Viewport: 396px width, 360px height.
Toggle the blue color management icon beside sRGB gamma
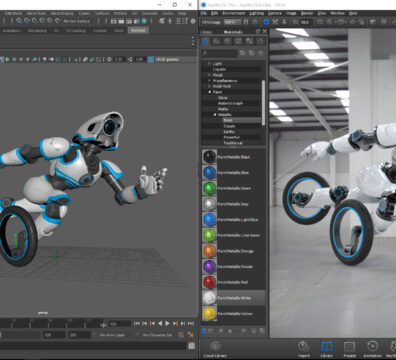[x=151, y=59]
